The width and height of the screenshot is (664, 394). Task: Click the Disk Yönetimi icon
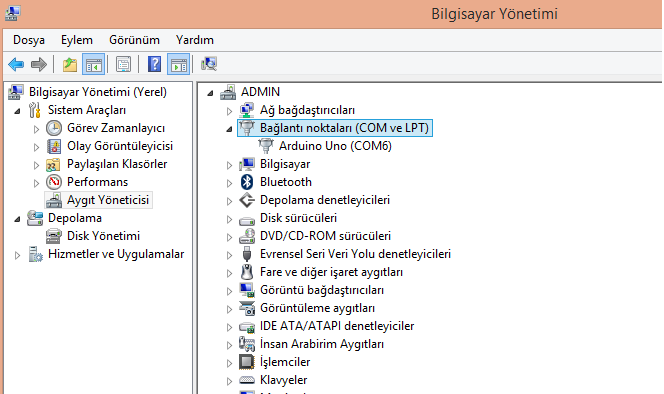click(54, 236)
